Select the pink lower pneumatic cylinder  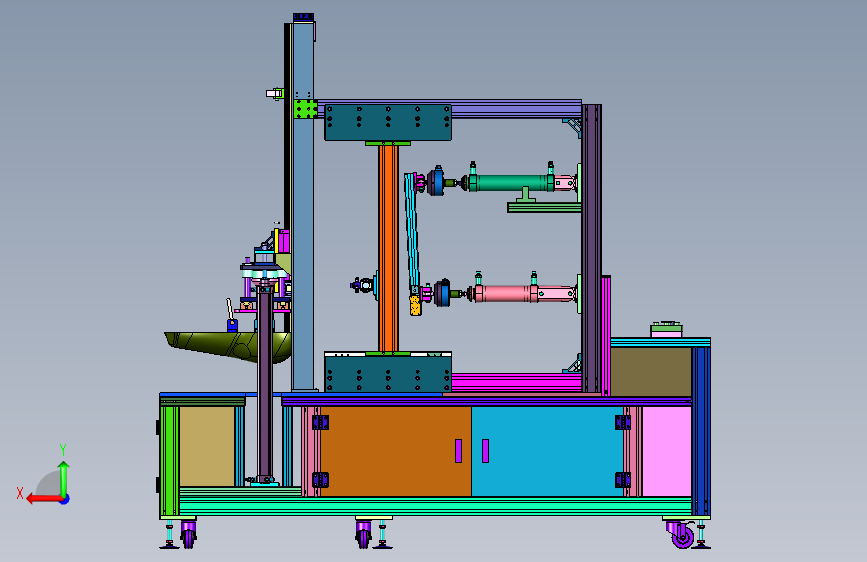pos(506,293)
